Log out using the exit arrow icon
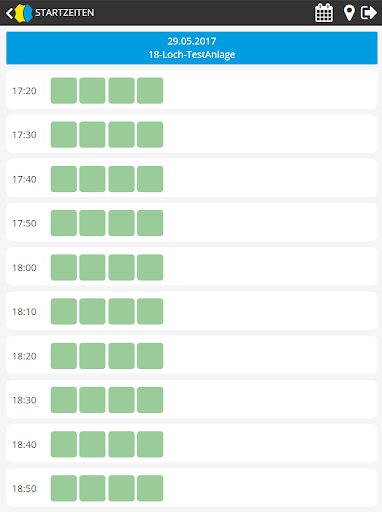Screen dimensions: 382x512 pos(369,13)
